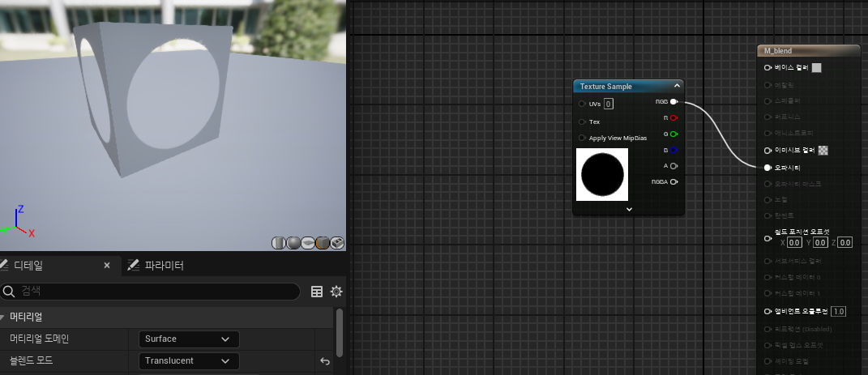The image size is (868, 375).
Task: Close the 디테일 tab
Action: click(x=107, y=266)
